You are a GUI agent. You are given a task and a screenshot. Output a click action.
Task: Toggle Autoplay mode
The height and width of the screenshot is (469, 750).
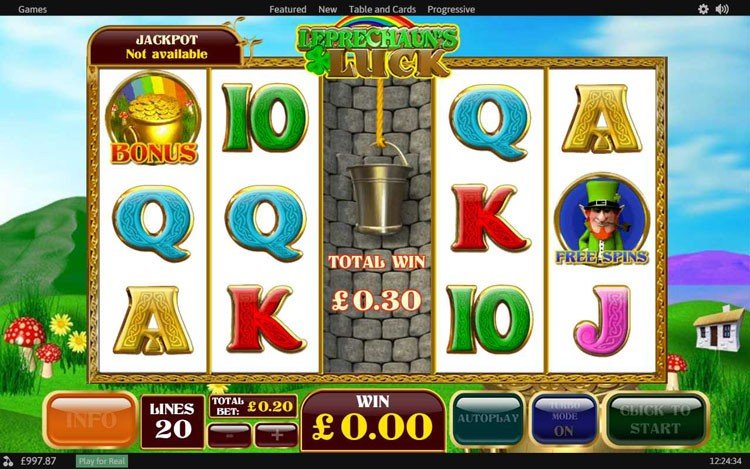pos(488,419)
